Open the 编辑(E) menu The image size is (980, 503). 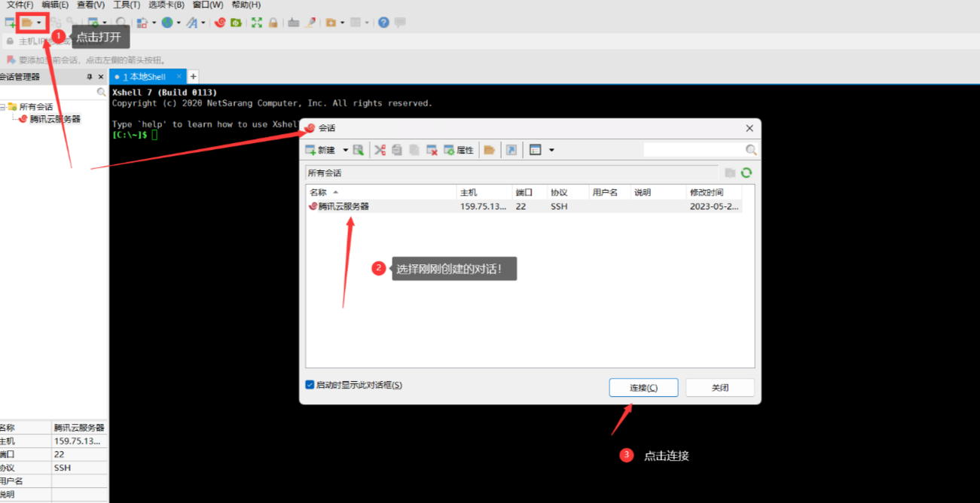click(x=55, y=5)
